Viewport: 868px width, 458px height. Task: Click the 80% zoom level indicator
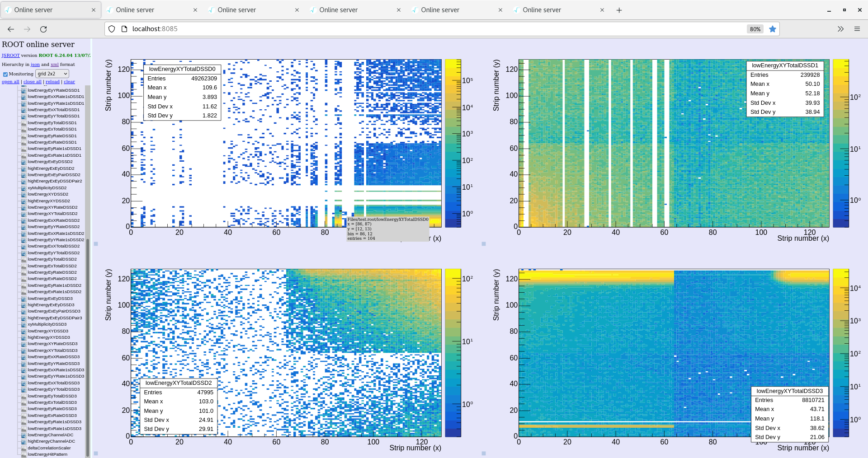[x=755, y=29]
